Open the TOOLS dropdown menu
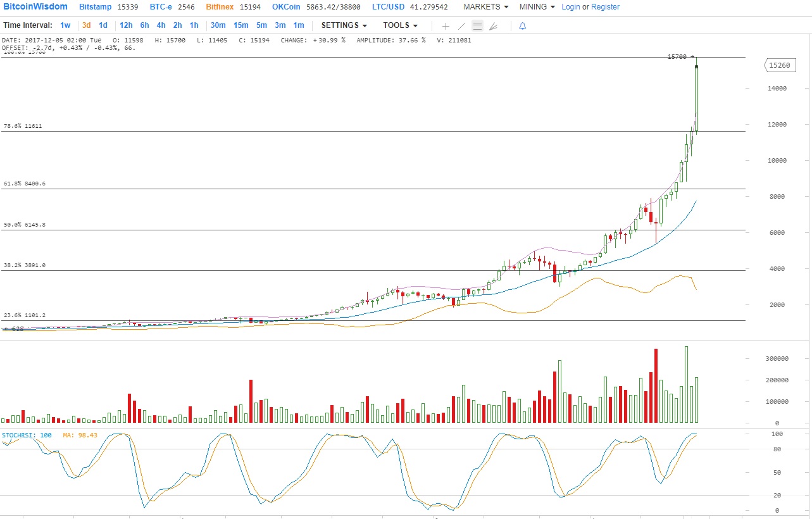 400,25
